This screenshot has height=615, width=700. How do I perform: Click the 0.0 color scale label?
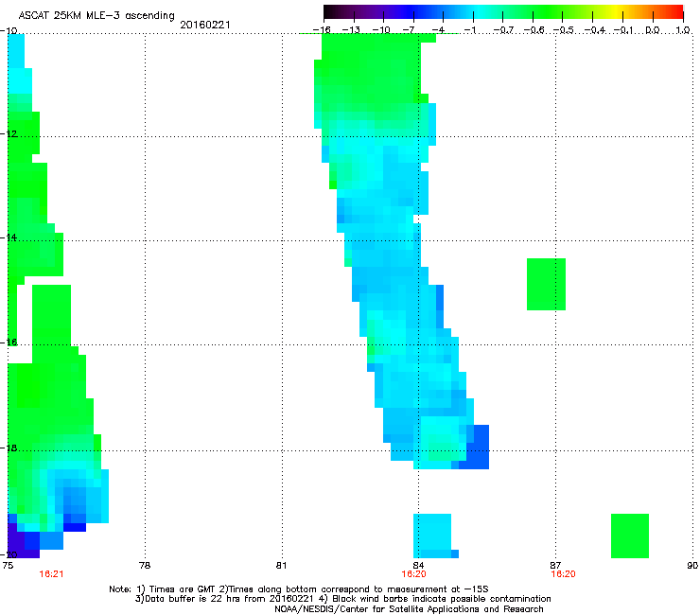click(653, 30)
